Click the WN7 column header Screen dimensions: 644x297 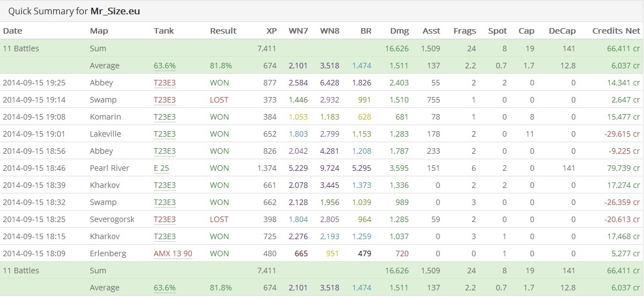coord(298,31)
